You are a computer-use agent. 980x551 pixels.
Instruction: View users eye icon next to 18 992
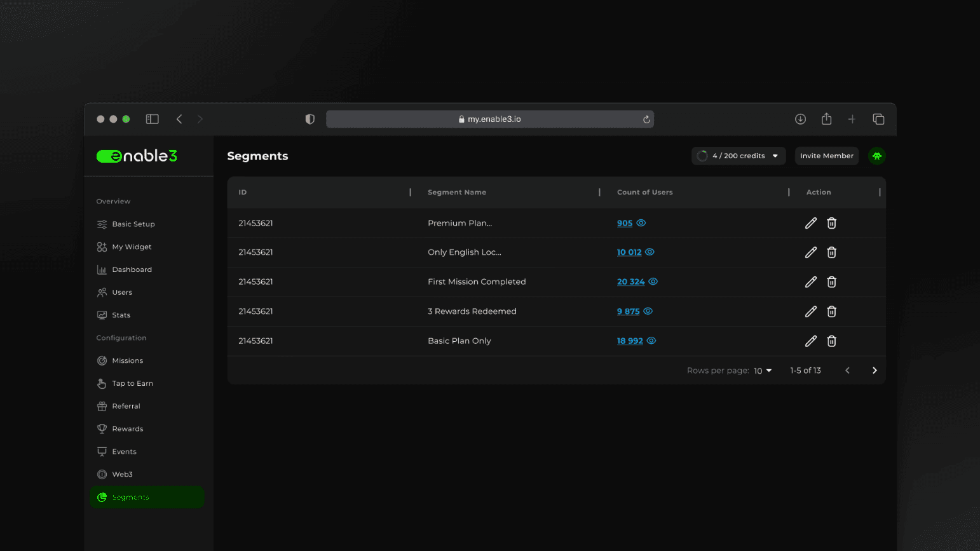(651, 341)
